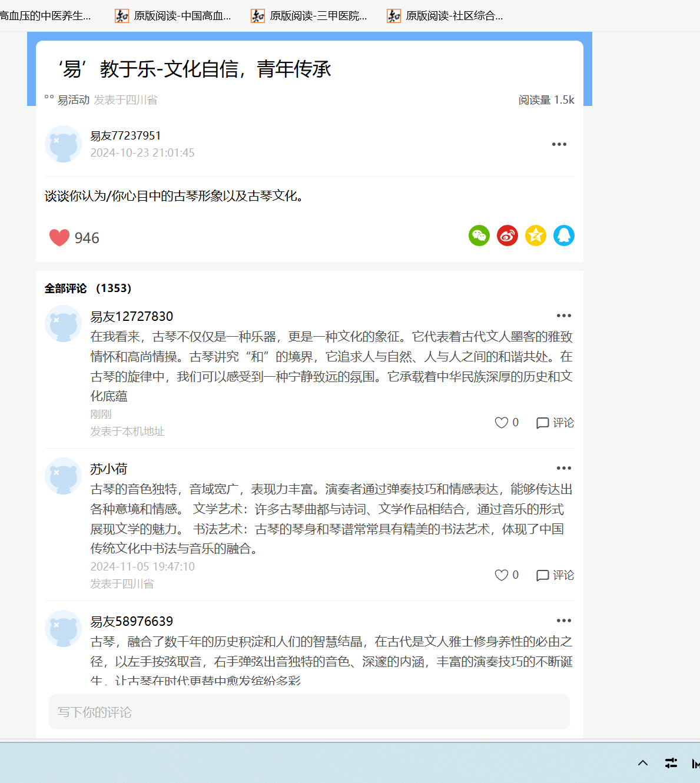
Task: Open 易友77237951's avatar profile
Action: 63,144
